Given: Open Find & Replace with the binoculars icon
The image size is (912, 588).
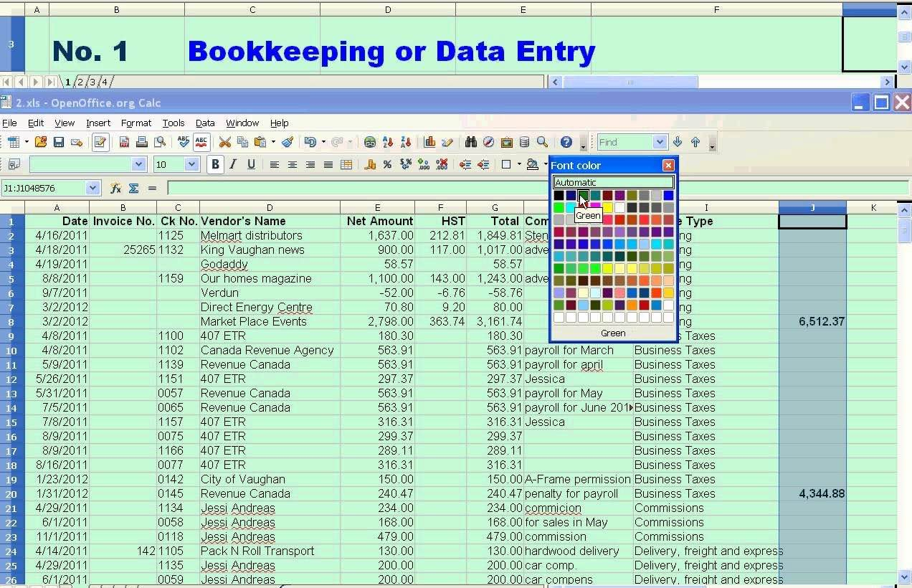Looking at the screenshot, I should click(472, 142).
